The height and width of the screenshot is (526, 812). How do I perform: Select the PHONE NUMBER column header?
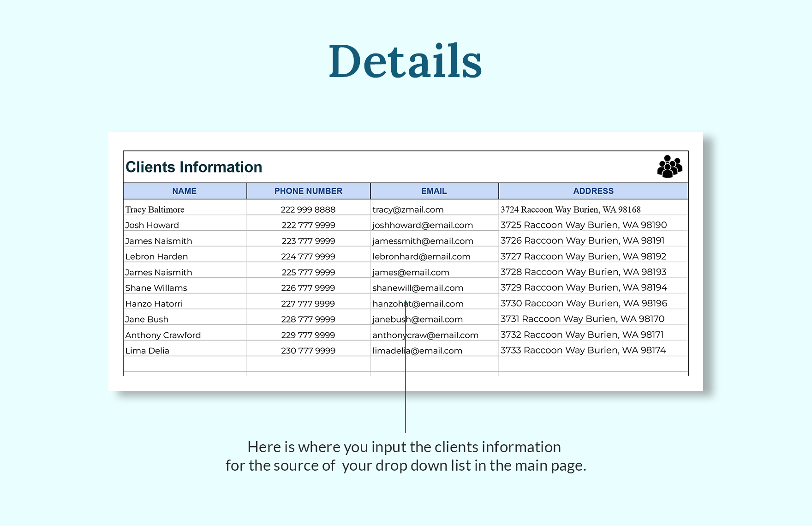[x=308, y=191]
